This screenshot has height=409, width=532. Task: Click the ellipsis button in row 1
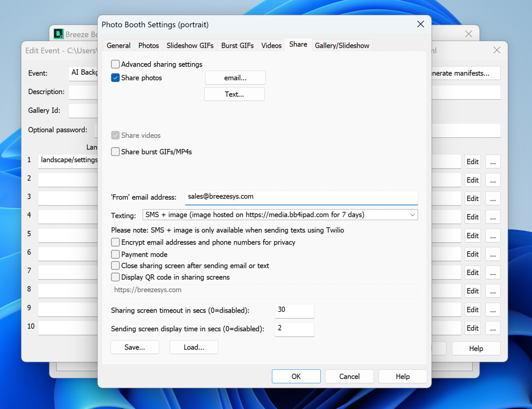click(x=492, y=162)
